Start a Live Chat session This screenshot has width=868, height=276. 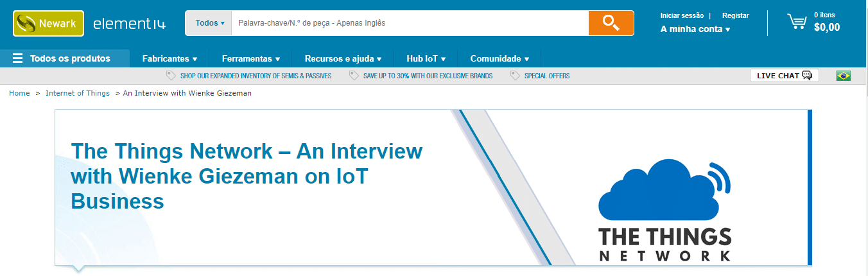point(784,76)
